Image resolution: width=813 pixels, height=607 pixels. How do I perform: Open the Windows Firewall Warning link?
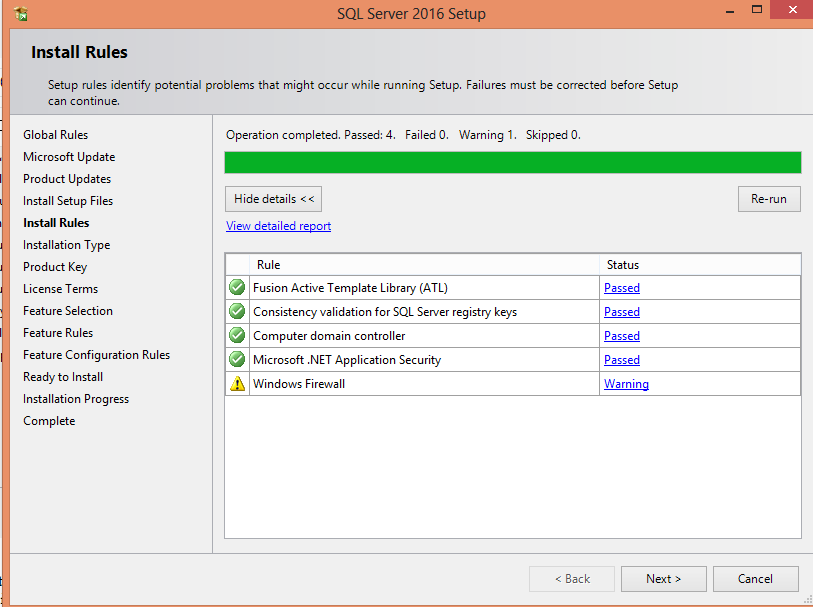coord(626,384)
